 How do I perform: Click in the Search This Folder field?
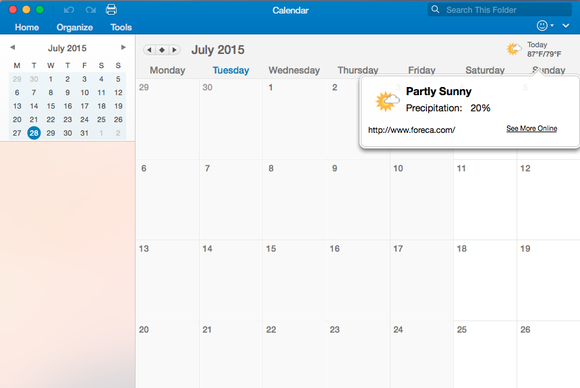[499, 10]
